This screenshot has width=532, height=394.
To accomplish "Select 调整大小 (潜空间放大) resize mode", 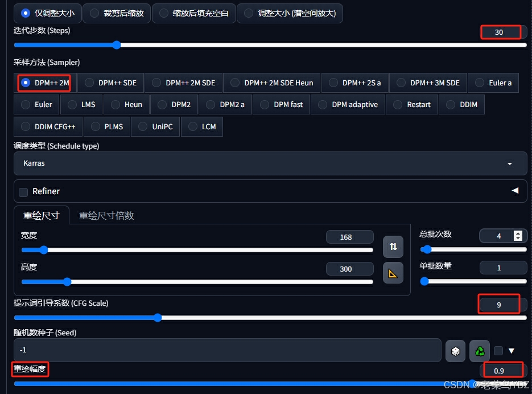I will (x=290, y=13).
